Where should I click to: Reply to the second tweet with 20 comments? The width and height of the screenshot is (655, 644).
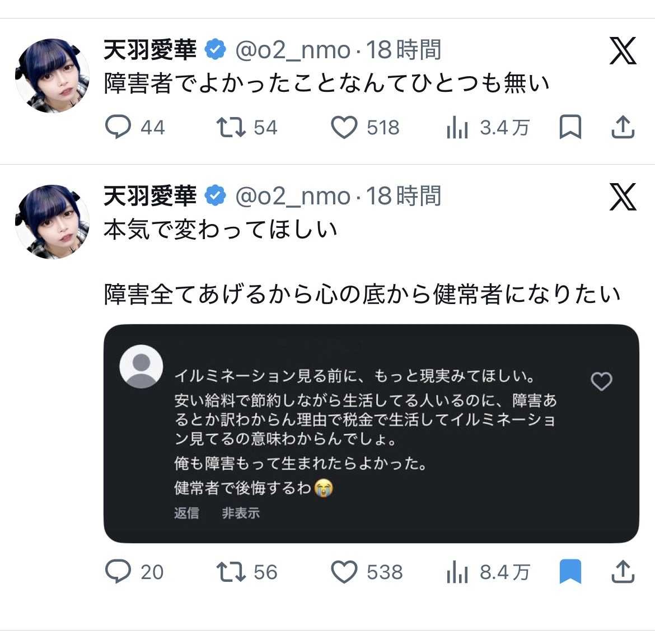[x=118, y=572]
